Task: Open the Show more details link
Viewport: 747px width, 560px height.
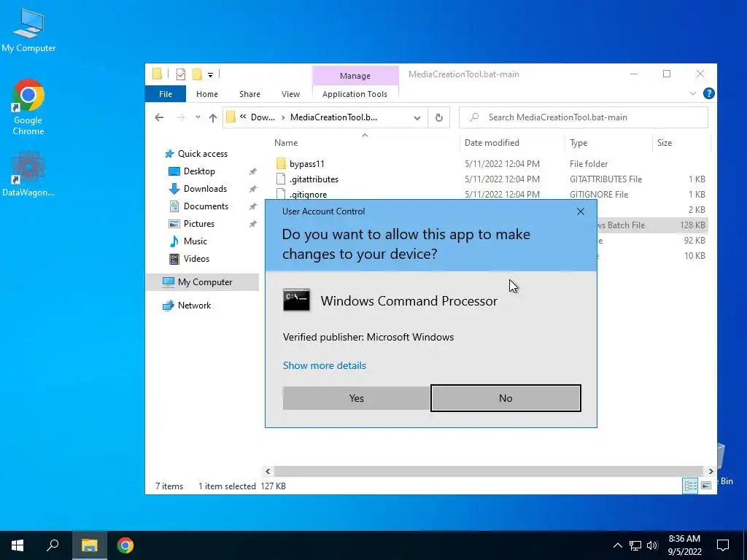Action: 325,365
